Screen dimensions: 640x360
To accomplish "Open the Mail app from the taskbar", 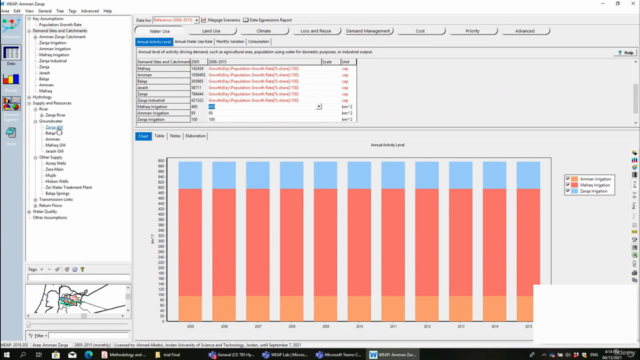I will (72, 355).
